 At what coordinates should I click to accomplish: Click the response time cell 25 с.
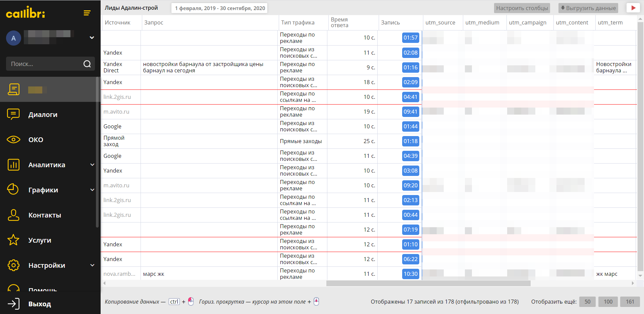pyautogui.click(x=353, y=141)
